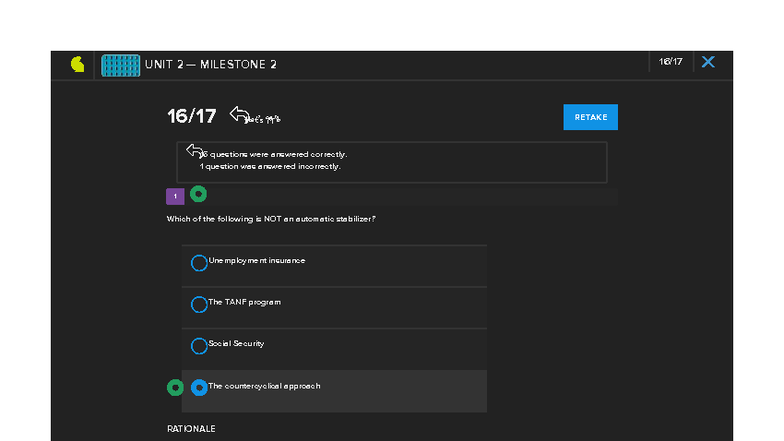The image size is (784, 441).
Task: Open the Unit 2 course thumbnail
Action: coord(120,66)
